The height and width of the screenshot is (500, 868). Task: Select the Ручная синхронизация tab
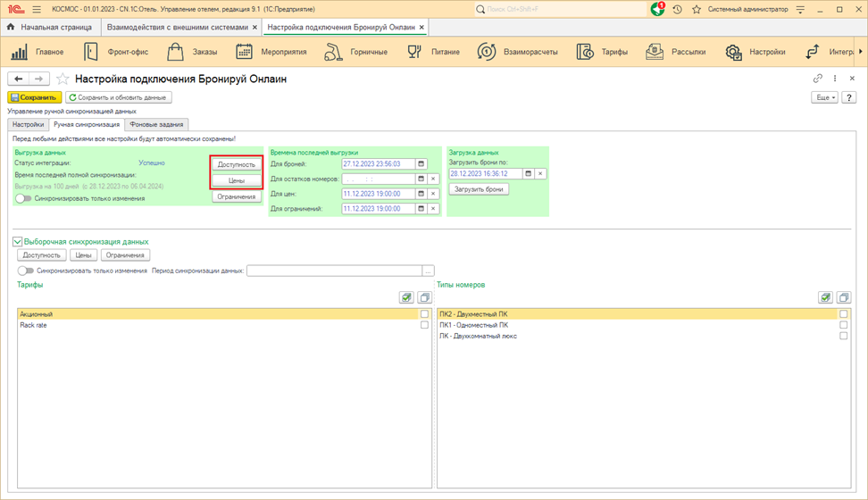point(87,125)
